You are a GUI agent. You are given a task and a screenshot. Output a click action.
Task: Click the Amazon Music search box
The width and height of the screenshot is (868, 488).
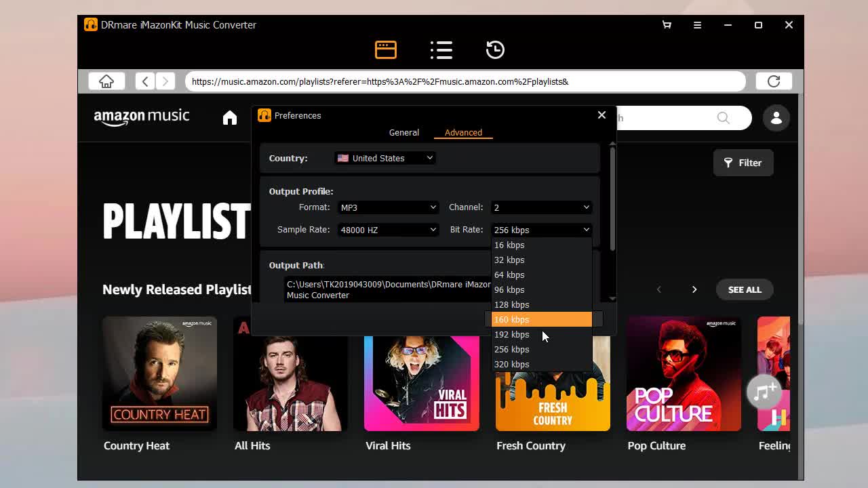(x=683, y=118)
